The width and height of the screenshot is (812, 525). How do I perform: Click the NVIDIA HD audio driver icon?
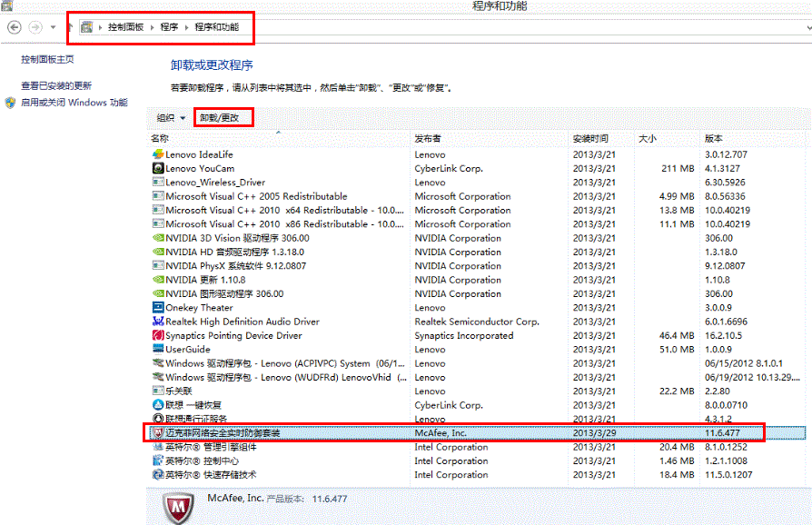pos(158,253)
